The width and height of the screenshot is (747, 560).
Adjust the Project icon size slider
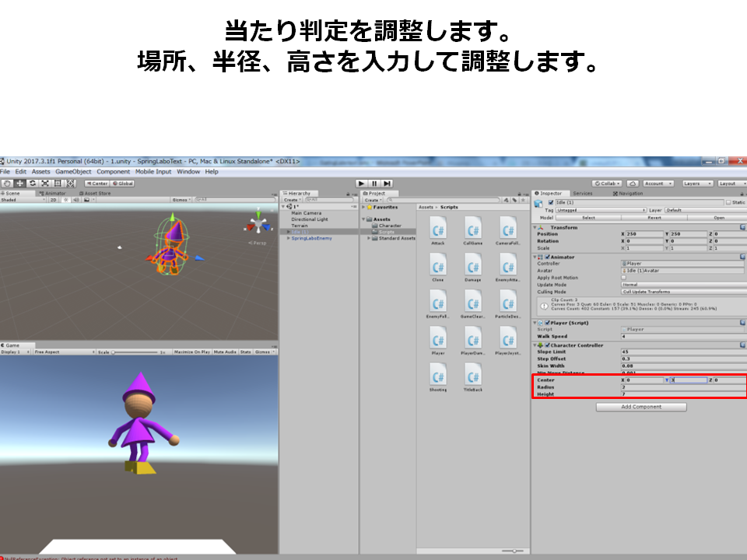click(513, 551)
